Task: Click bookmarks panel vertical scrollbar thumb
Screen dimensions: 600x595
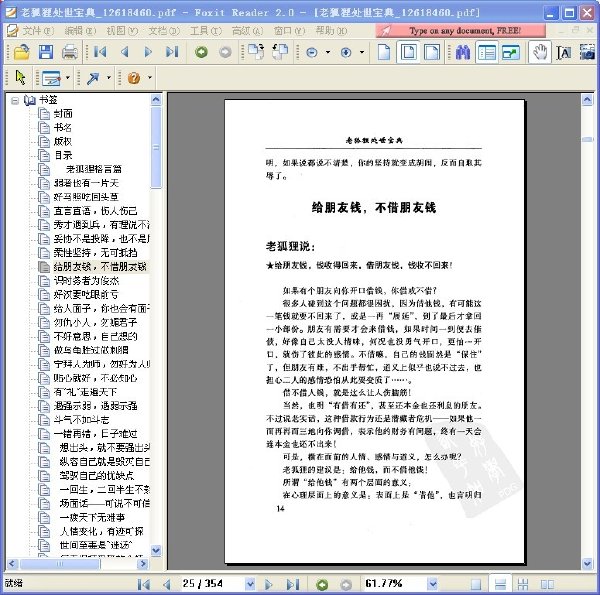Action: point(156,147)
